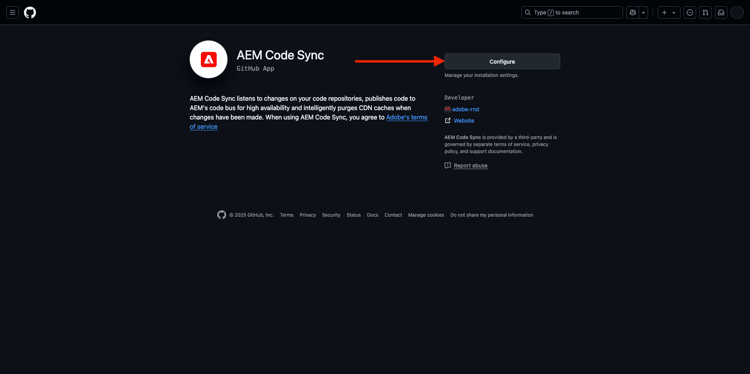Open the Issues icon in header
Image resolution: width=750 pixels, height=374 pixels.
(x=689, y=12)
